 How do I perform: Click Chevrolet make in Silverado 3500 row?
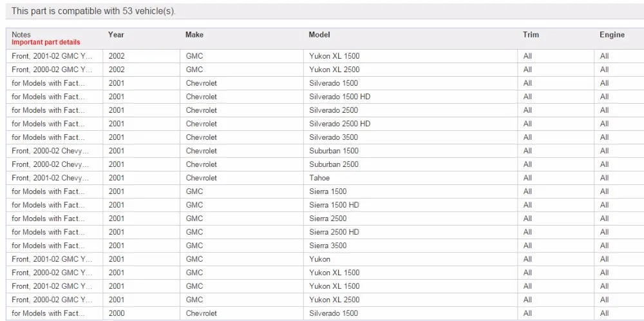(201, 137)
